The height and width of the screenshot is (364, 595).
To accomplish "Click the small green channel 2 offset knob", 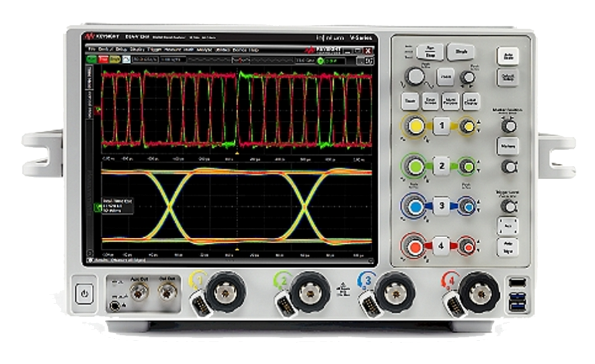I will pyautogui.click(x=467, y=166).
